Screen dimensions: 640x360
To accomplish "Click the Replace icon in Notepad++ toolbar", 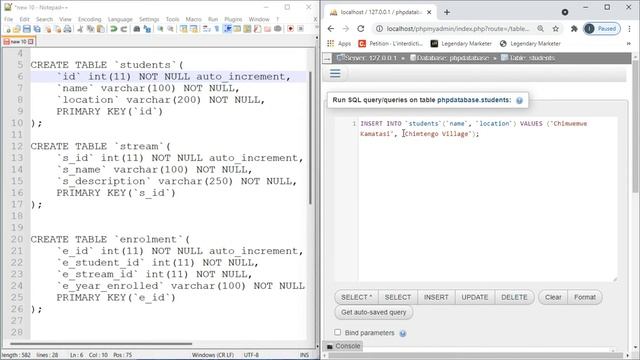I will click(x=147, y=29).
